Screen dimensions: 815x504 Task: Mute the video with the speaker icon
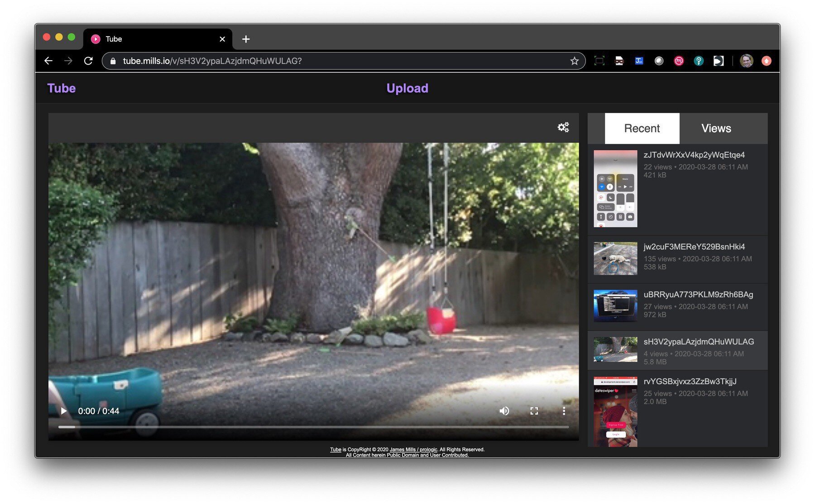(x=504, y=411)
